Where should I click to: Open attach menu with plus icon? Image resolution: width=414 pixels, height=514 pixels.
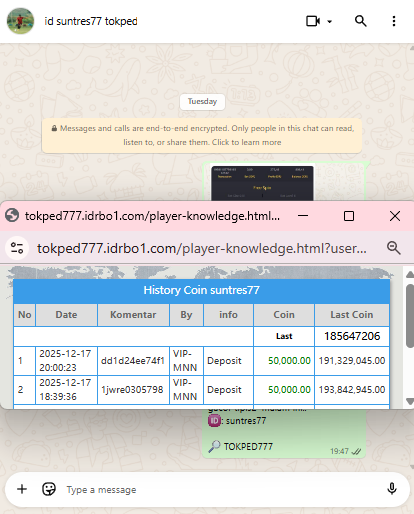click(22, 489)
